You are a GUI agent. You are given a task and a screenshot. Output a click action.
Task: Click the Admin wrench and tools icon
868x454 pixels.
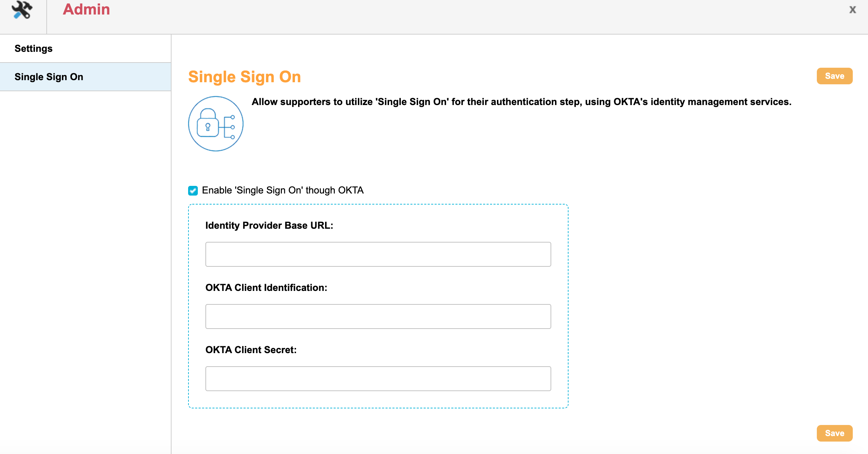tap(22, 10)
